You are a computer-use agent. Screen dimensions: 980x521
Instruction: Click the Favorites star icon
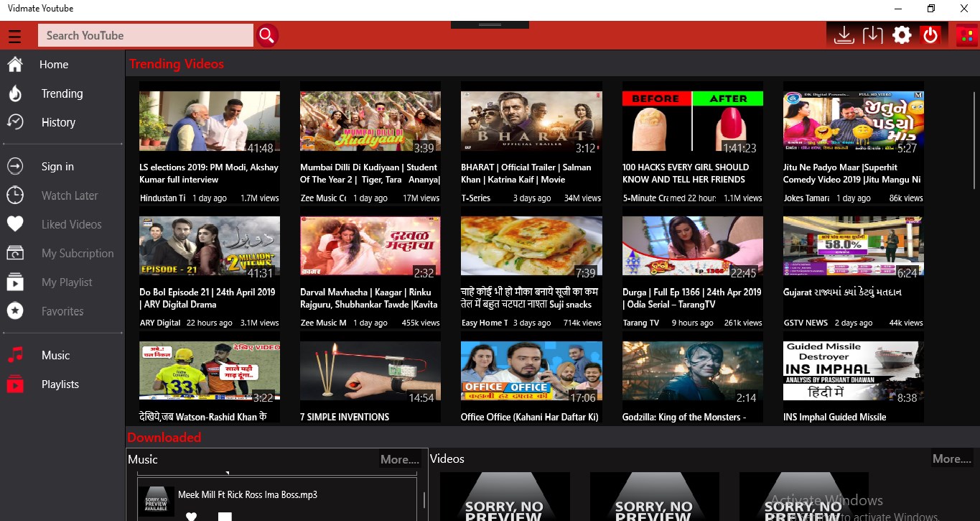pos(15,311)
